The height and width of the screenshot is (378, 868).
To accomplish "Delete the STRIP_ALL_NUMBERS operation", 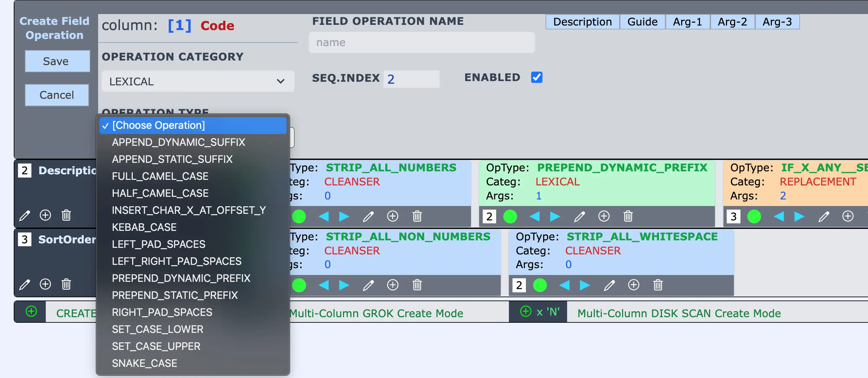I will click(417, 216).
